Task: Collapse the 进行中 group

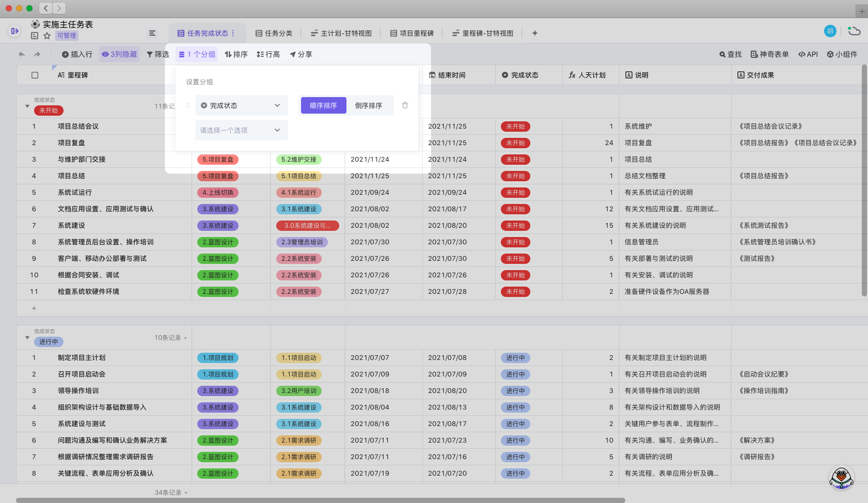Action: coord(27,338)
